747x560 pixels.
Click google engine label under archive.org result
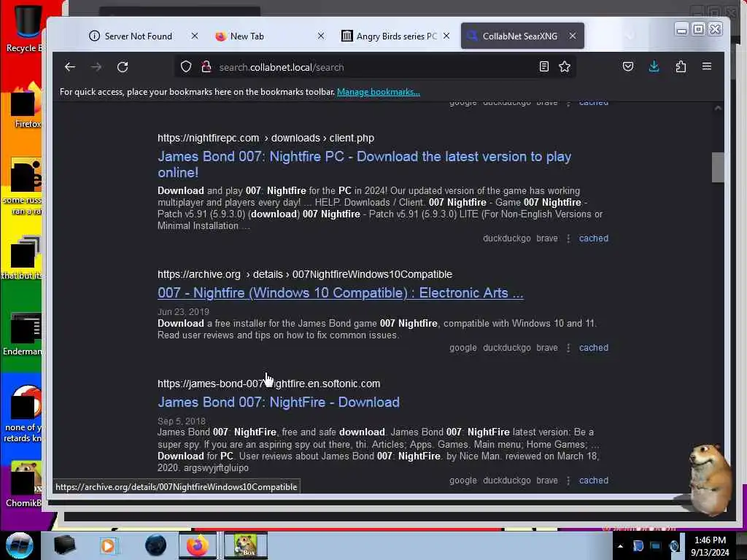coord(463,348)
